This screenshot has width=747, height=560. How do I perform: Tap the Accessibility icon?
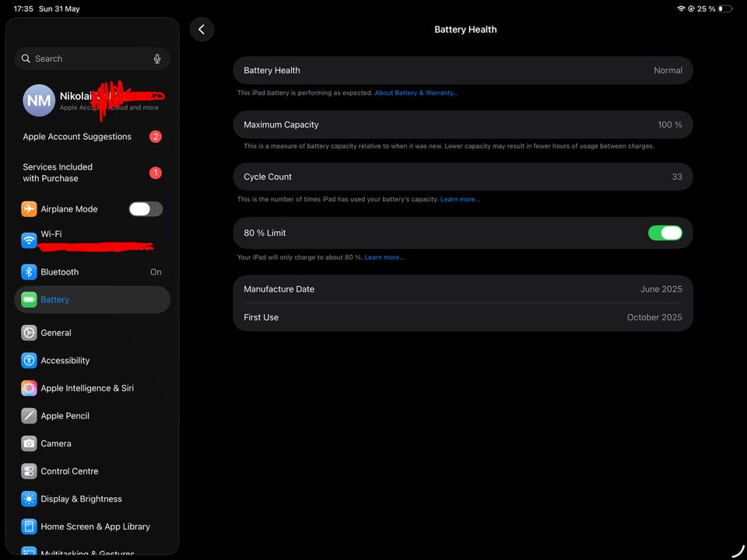coord(29,360)
